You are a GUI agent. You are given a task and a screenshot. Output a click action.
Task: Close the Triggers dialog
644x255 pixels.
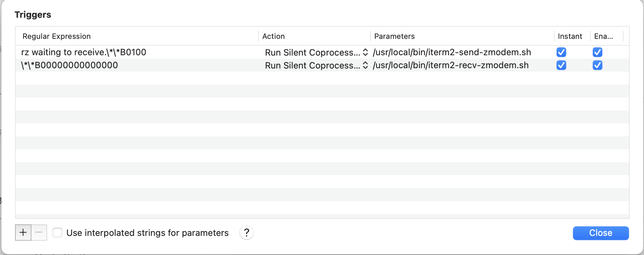601,233
